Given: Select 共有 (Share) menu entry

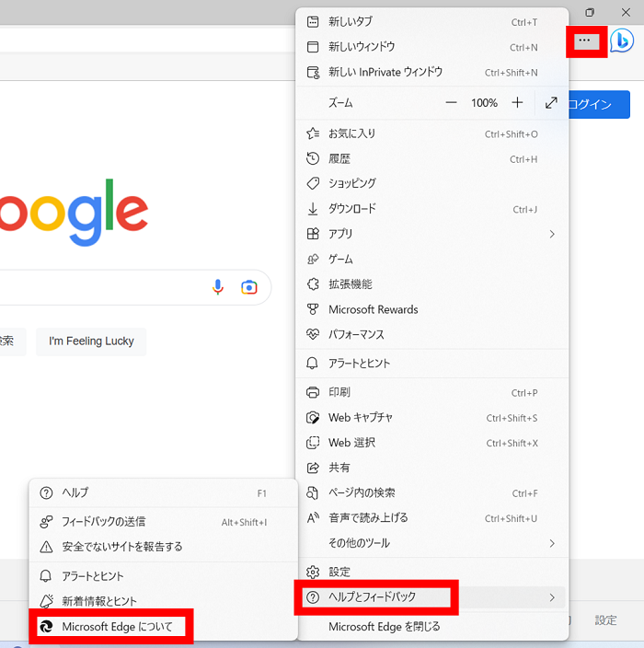Looking at the screenshot, I should pyautogui.click(x=432, y=468).
